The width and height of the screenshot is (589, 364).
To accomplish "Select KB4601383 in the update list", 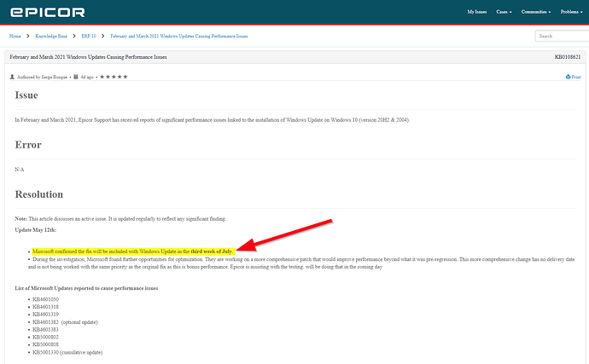I will [45, 330].
